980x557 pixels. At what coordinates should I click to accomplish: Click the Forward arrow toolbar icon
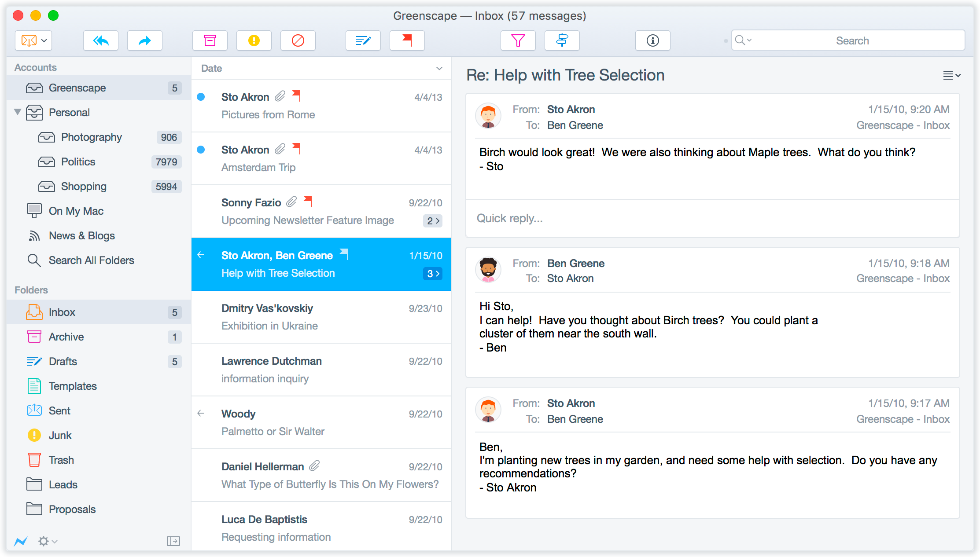[144, 41]
